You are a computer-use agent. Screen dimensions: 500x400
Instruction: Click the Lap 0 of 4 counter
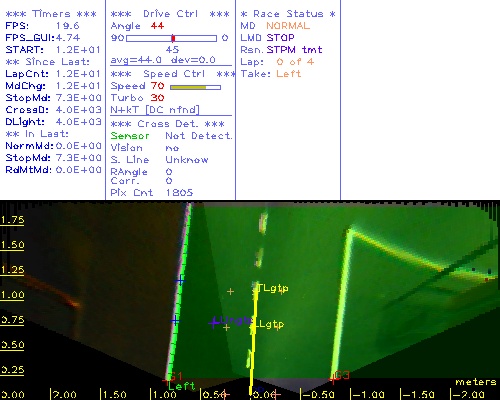(295, 62)
